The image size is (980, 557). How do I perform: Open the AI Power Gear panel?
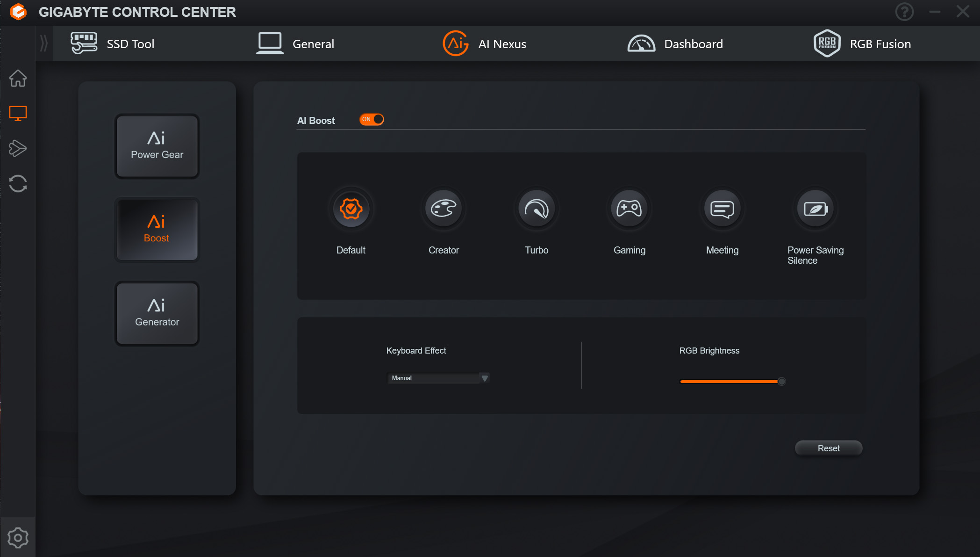click(x=157, y=146)
